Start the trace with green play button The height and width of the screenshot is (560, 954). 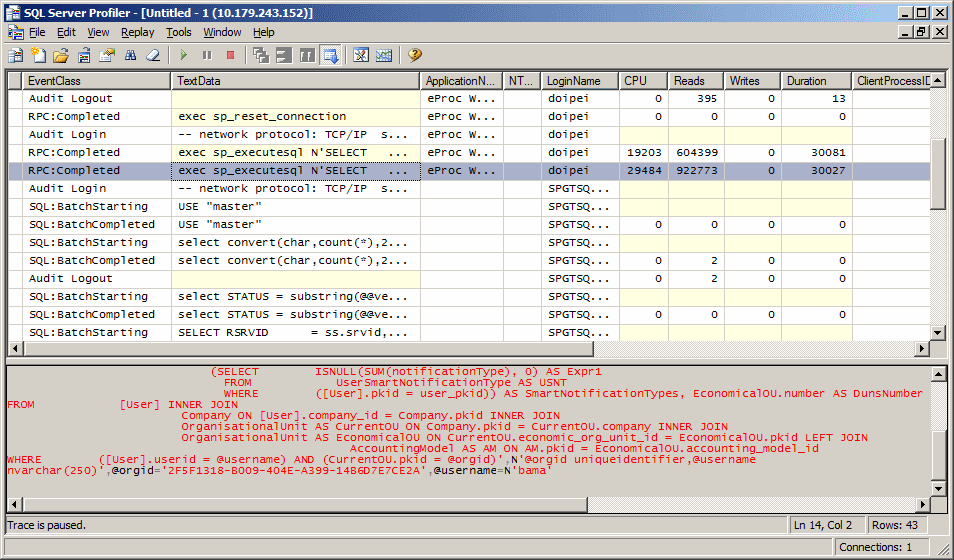[x=184, y=55]
